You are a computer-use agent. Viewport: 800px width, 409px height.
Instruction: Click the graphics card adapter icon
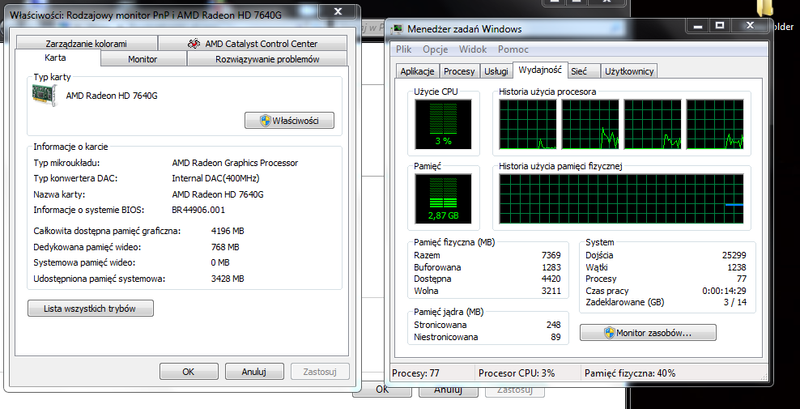(x=44, y=95)
